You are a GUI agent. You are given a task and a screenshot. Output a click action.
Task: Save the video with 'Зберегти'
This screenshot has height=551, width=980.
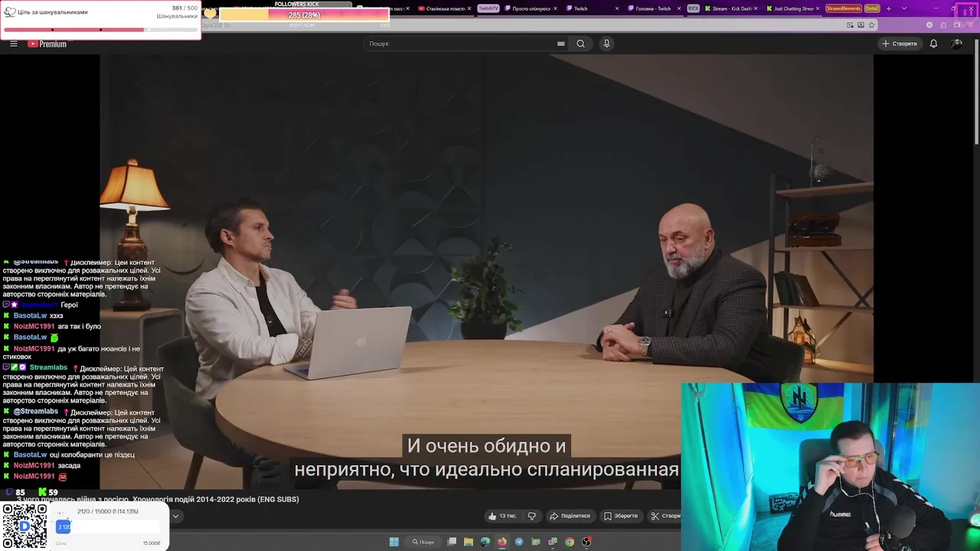pyautogui.click(x=621, y=516)
